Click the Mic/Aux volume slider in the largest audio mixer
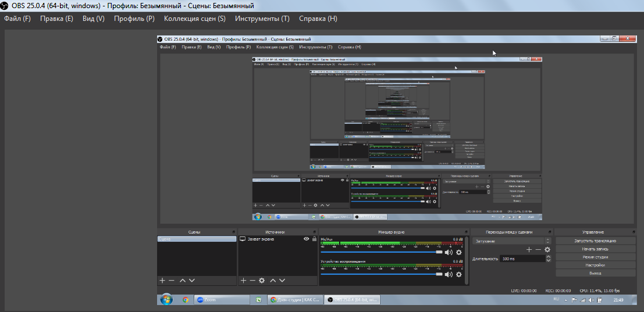 (x=381, y=252)
